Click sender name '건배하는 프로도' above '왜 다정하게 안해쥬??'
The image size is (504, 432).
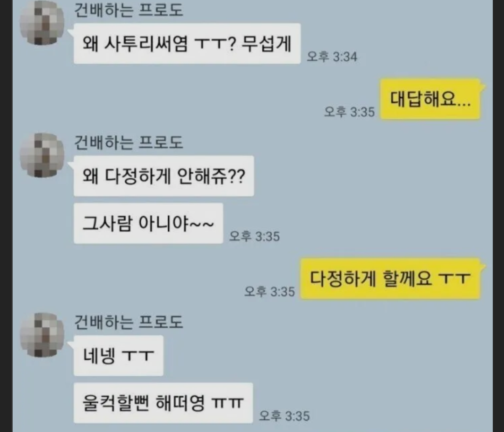click(x=128, y=142)
